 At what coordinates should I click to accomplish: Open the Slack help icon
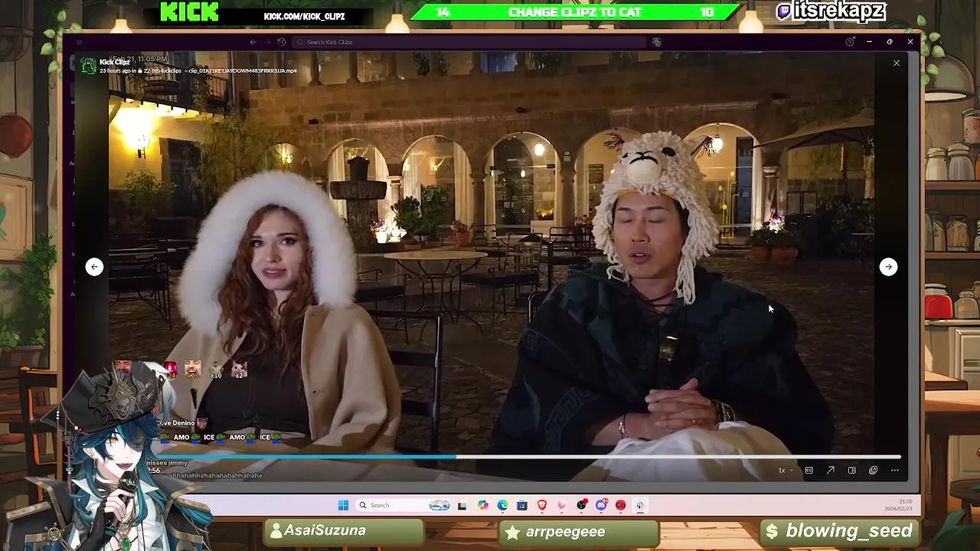tap(849, 42)
